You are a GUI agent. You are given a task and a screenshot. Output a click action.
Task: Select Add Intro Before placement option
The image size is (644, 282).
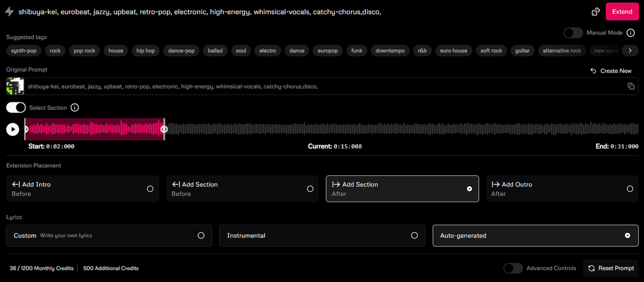click(x=83, y=189)
